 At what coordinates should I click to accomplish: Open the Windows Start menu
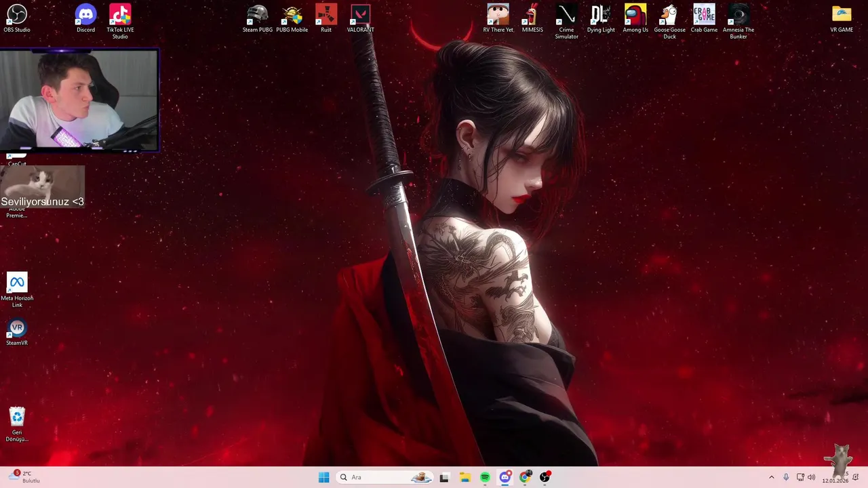324,477
